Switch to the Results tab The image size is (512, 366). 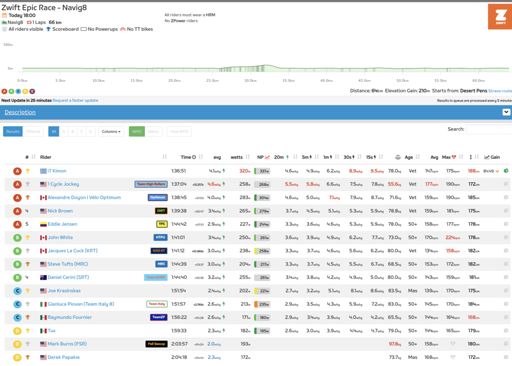tap(13, 131)
